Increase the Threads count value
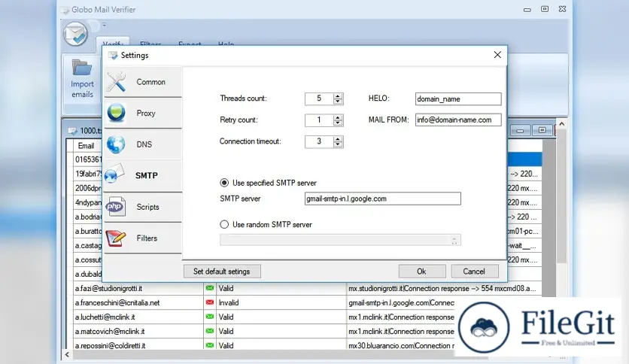629x364 pixels. click(338, 96)
